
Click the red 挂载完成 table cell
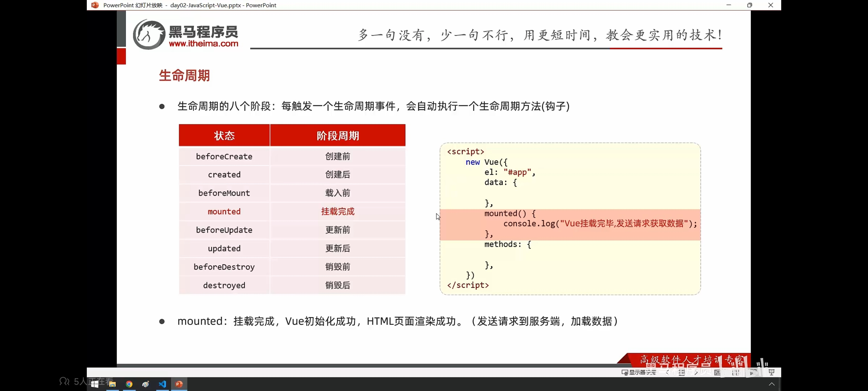click(338, 212)
